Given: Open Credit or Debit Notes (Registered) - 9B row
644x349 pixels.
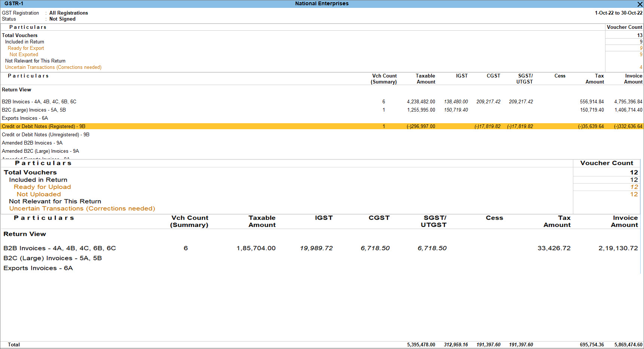Looking at the screenshot, I should [43, 127].
